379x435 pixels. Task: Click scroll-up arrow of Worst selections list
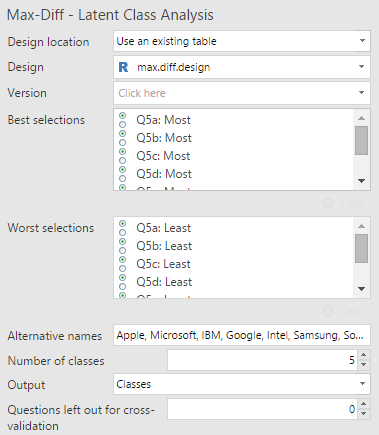(x=361, y=226)
